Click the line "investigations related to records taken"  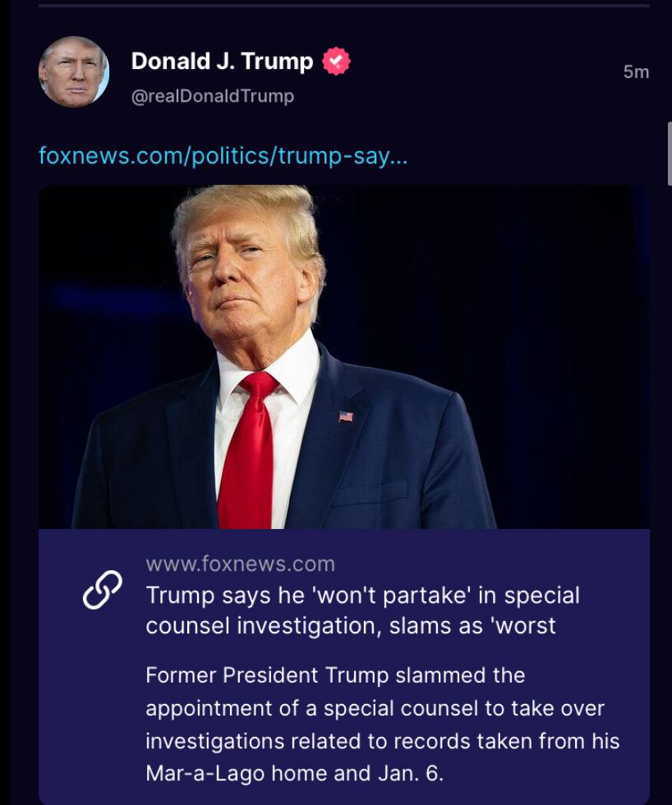coord(382,741)
